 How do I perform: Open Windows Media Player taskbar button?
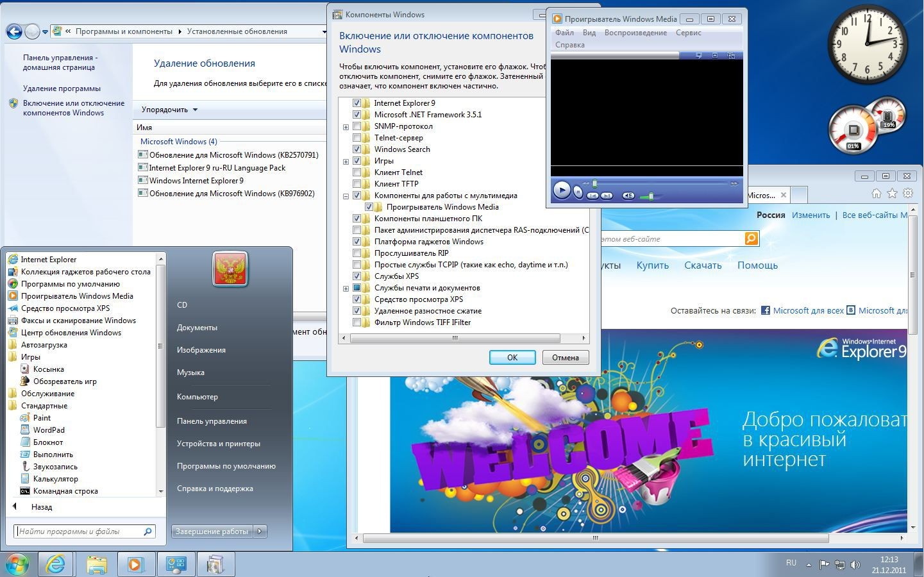coord(135,564)
